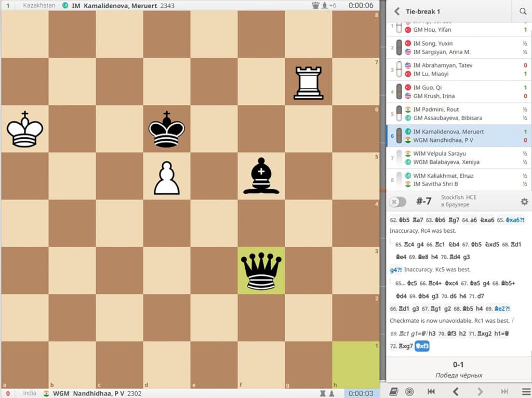Toggle the Stockfish engine switch
Screen dimensions: 532x398
click(397, 202)
